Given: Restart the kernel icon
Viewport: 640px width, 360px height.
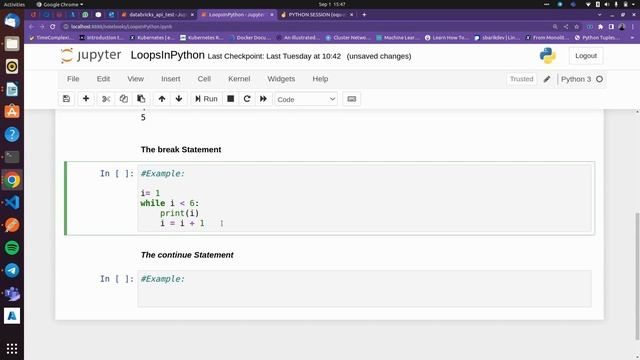Looking at the screenshot, I should coord(247,99).
